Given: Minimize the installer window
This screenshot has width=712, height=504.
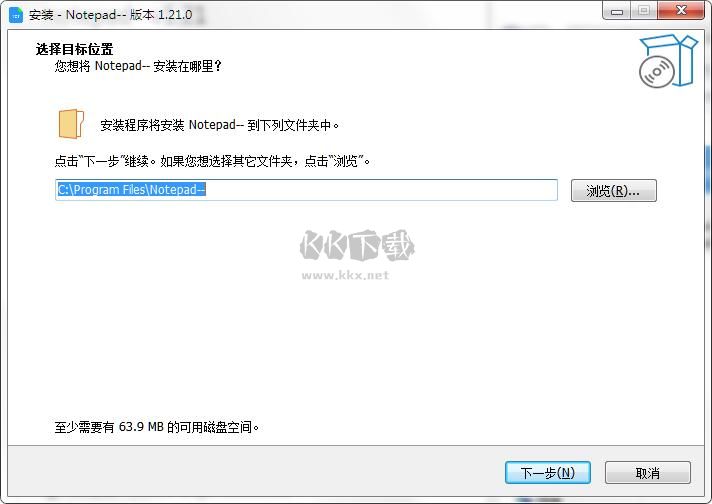Looking at the screenshot, I should (x=617, y=10).
